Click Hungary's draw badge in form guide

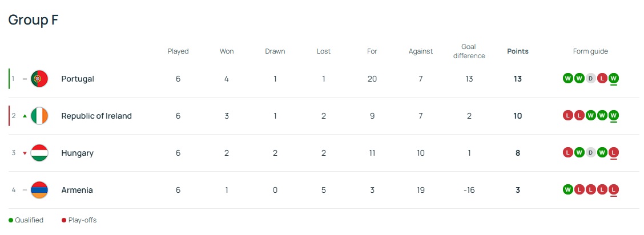590,152
